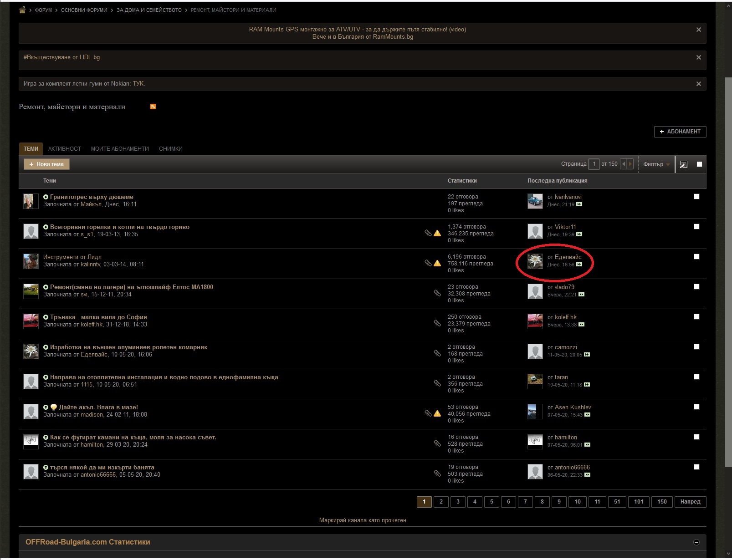Collapse the OFFRoad-Bulgaria.com Статистики panel
The image size is (732, 560).
(x=696, y=542)
